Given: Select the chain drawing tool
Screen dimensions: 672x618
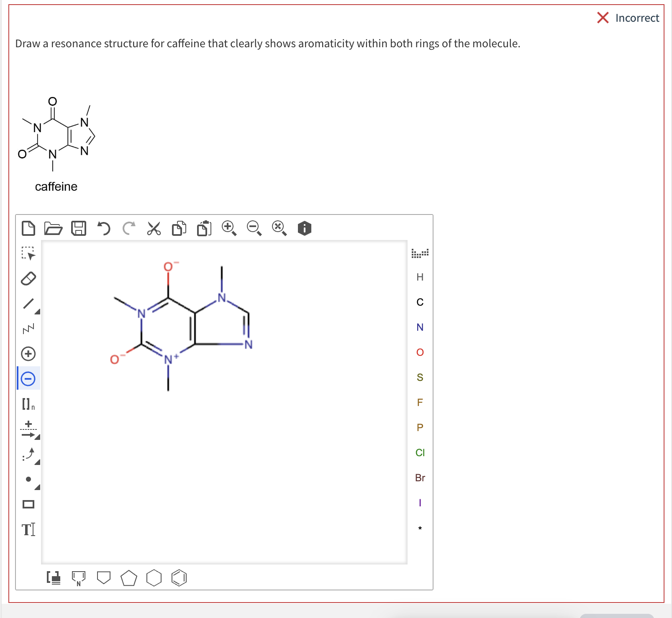Looking at the screenshot, I should (x=28, y=329).
